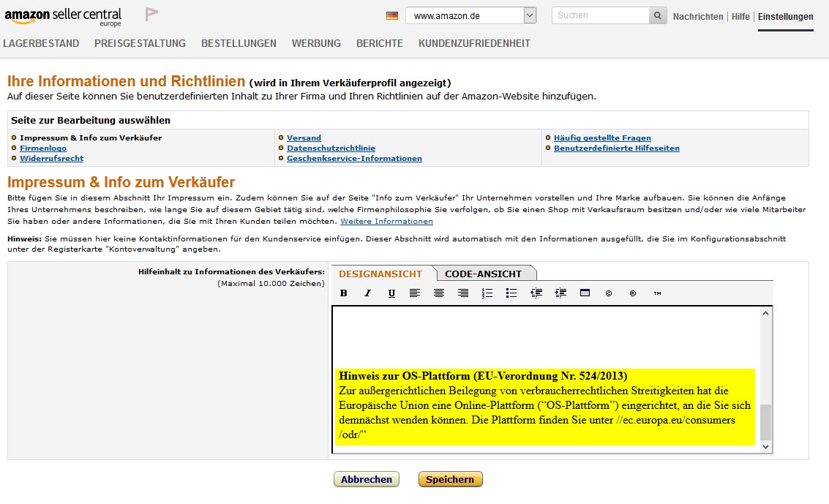
Task: Open Nachrichten in the top bar
Action: tap(698, 16)
